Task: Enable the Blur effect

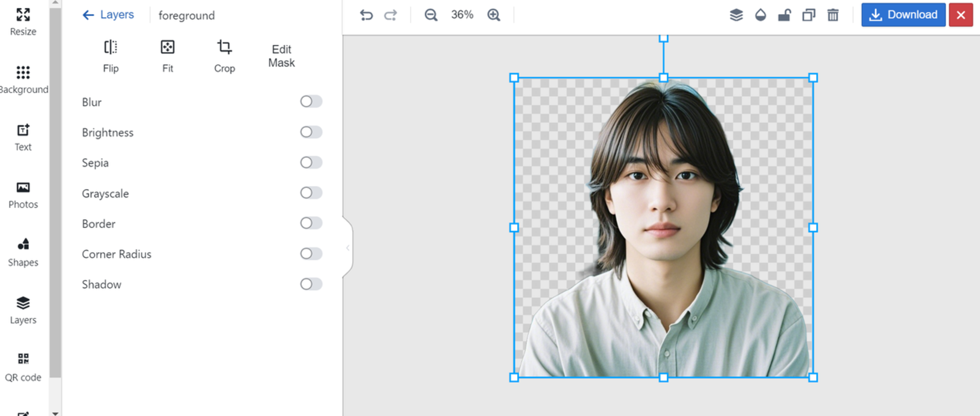Action: [311, 101]
